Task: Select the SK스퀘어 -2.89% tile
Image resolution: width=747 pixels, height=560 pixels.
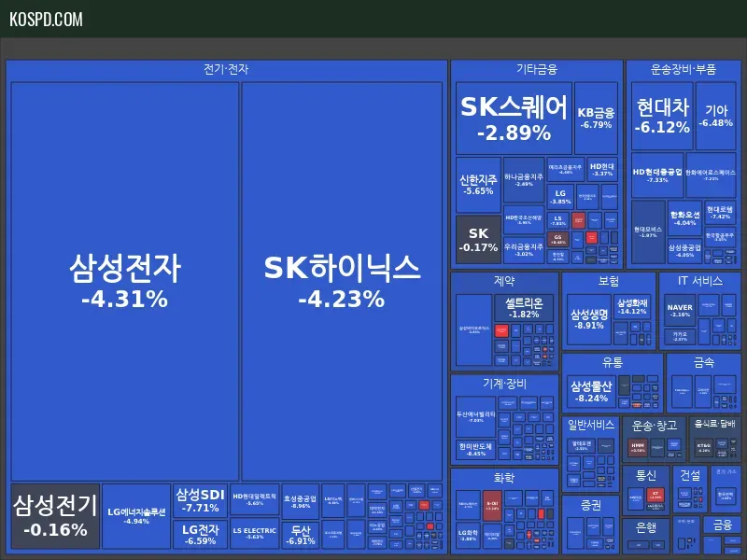Action: point(514,119)
